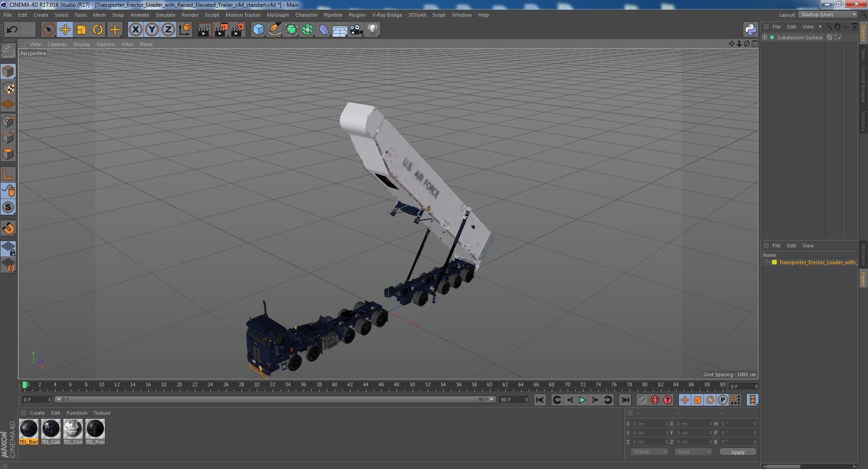The width and height of the screenshot is (868, 469).
Task: Open Render Settings icon
Action: click(x=237, y=30)
